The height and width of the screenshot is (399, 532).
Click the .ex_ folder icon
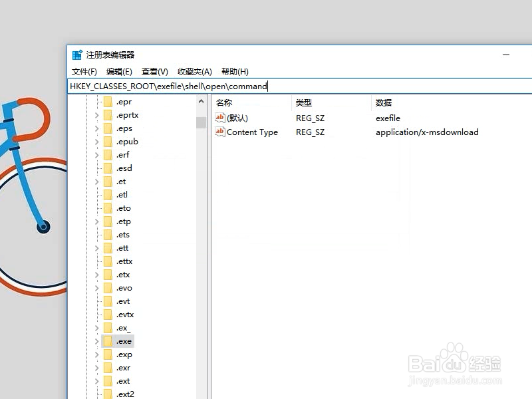coord(108,328)
